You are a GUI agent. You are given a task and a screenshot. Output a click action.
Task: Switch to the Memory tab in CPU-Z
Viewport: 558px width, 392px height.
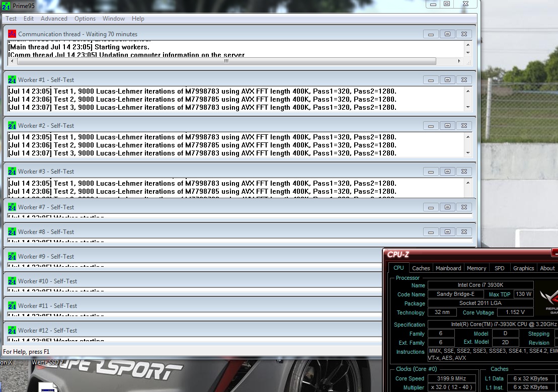click(x=476, y=268)
